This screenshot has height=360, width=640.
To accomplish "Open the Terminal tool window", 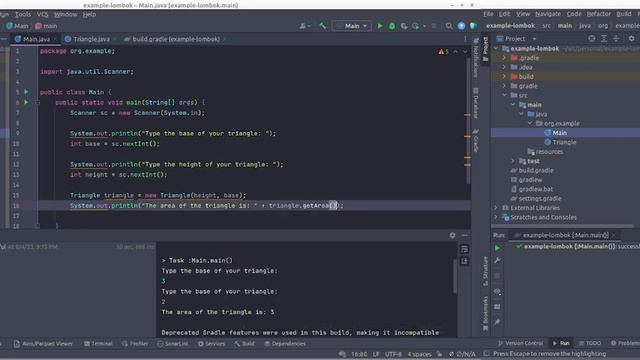I will [98, 344].
